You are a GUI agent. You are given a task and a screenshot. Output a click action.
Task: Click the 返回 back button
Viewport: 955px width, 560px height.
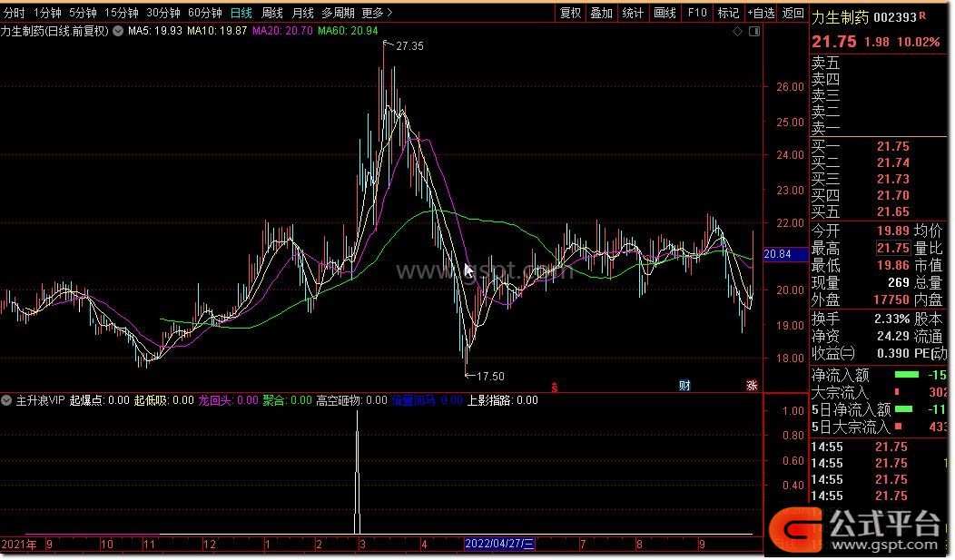coord(793,13)
